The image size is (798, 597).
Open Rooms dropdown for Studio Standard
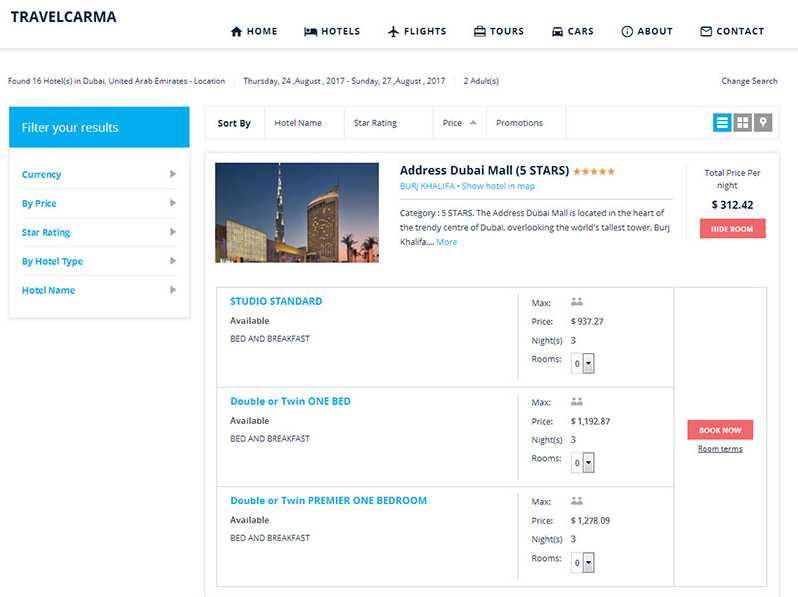coord(583,363)
